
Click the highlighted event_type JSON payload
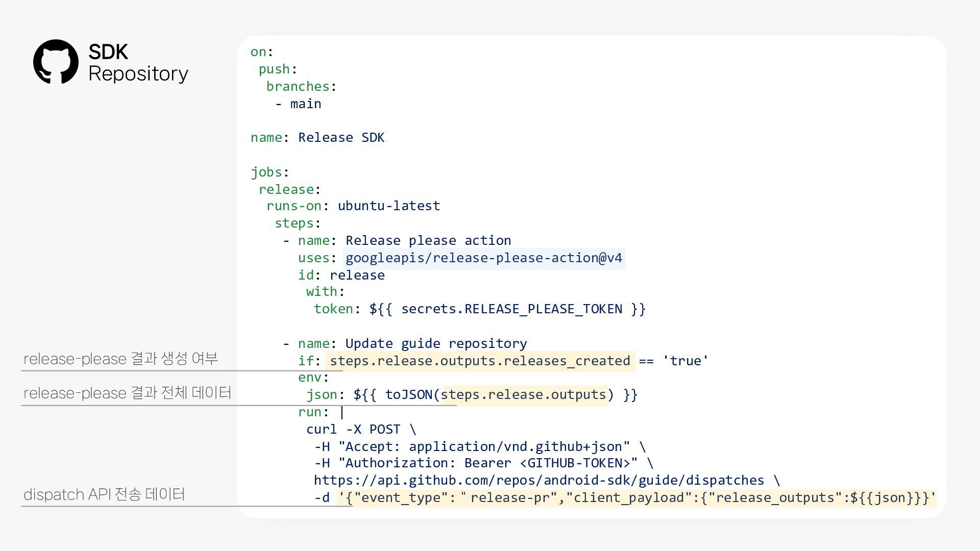(637, 498)
